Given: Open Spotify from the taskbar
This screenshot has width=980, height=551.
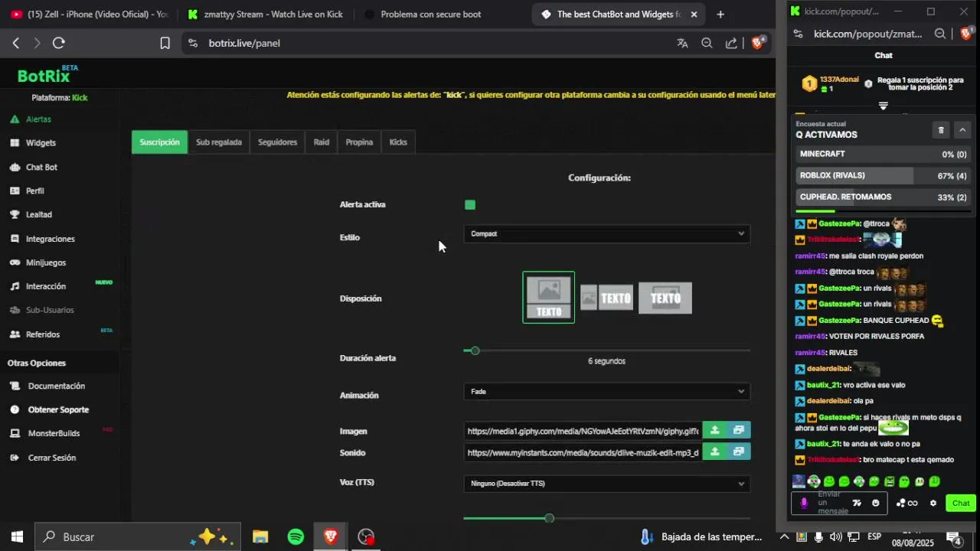Looking at the screenshot, I should click(x=296, y=537).
